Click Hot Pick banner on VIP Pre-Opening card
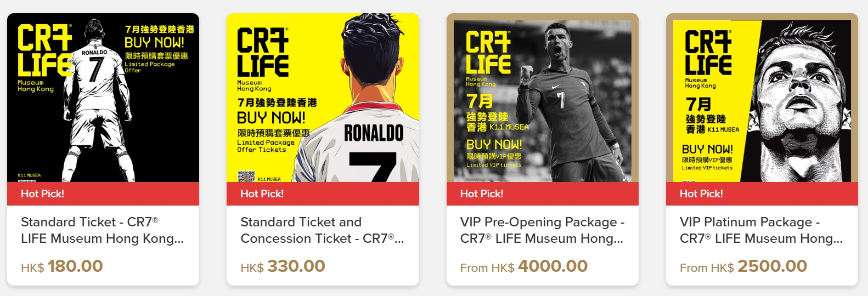The image size is (868, 296). 543,193
